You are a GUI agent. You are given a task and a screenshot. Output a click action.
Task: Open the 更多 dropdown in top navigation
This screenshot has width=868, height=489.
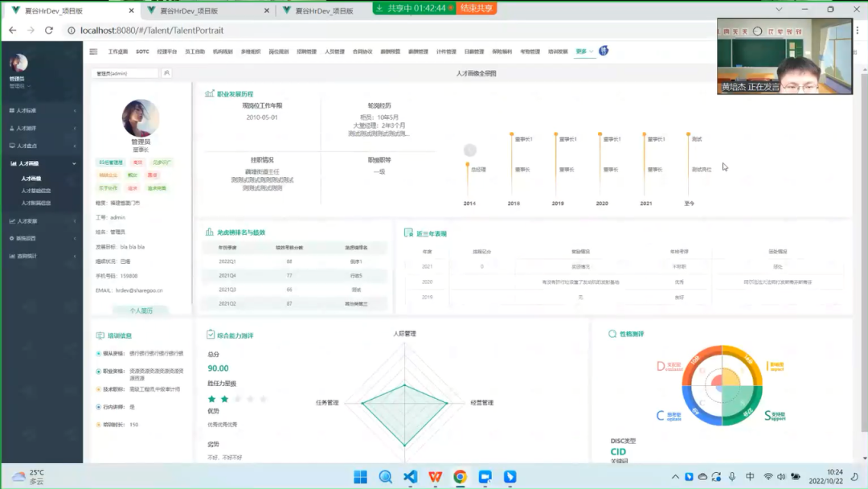[x=584, y=51]
